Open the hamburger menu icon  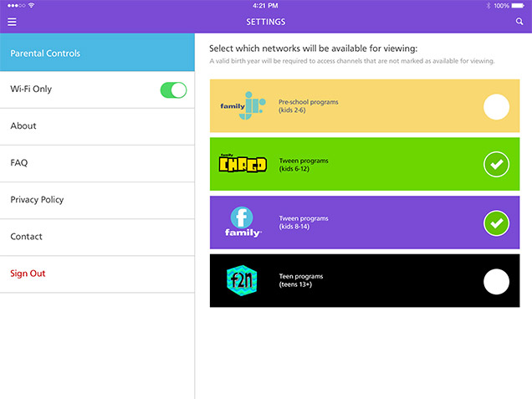[x=12, y=22]
